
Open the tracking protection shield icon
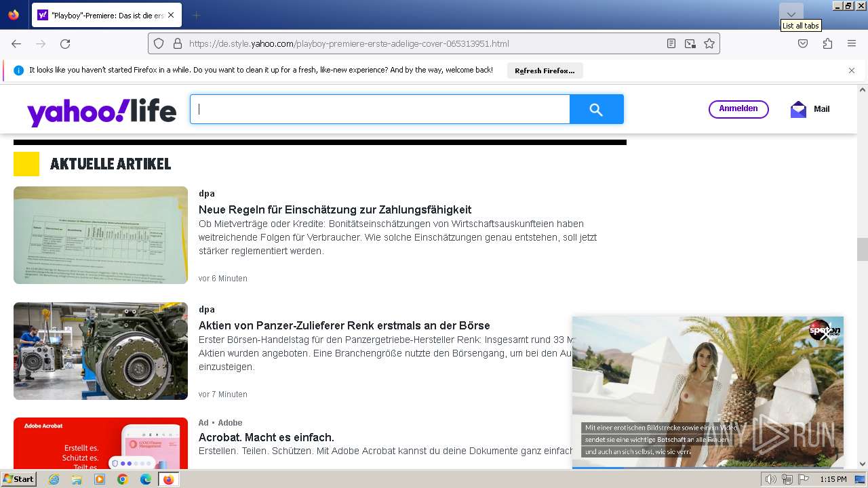click(159, 43)
